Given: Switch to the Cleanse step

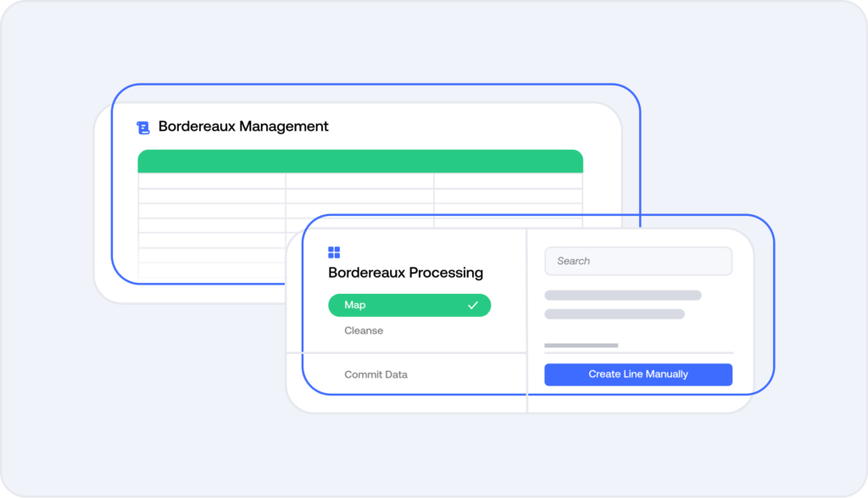Looking at the screenshot, I should coord(364,330).
